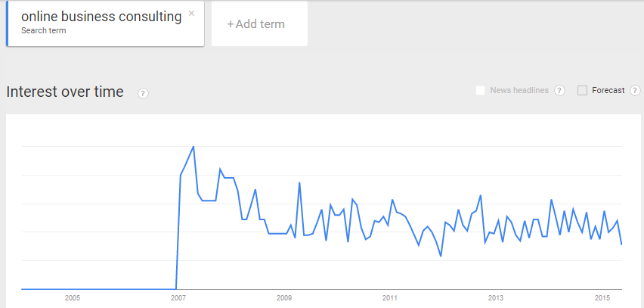Image resolution: width=644 pixels, height=308 pixels.
Task: Toggle the News headlines checkbox
Action: pyautogui.click(x=480, y=91)
